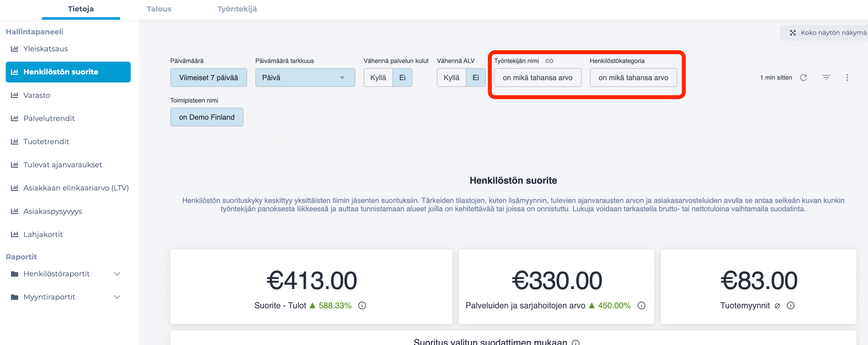
Task: Click the €330.00 Palveluiden value
Action: coord(557,280)
